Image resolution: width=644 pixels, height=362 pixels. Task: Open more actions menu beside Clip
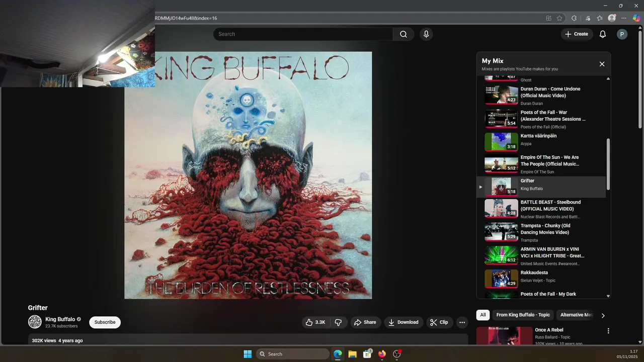[x=462, y=322]
